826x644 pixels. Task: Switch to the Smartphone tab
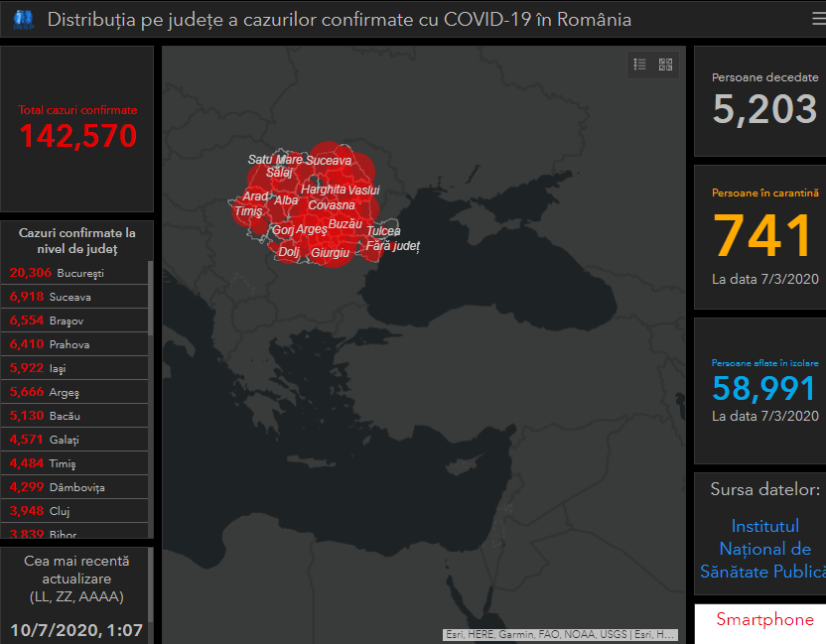[x=764, y=620]
